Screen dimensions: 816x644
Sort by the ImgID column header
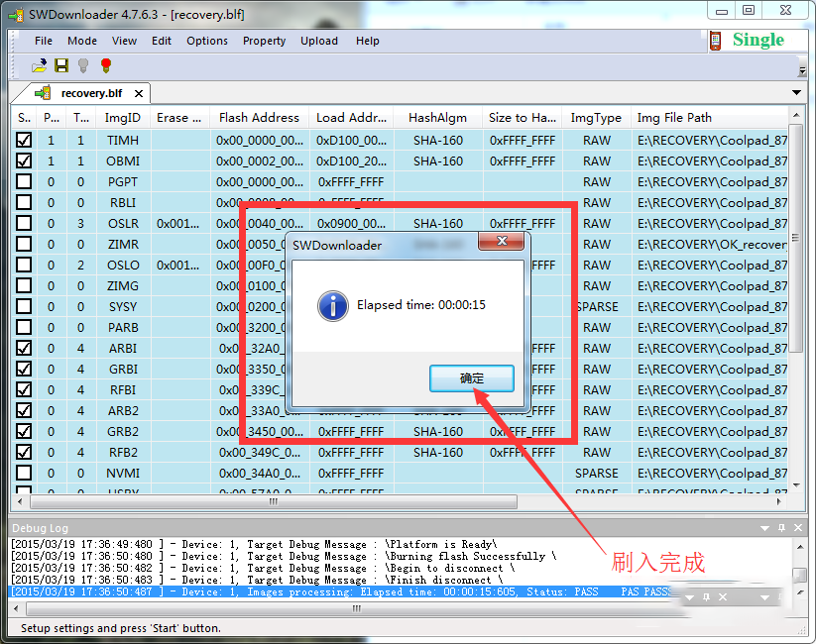coord(123,118)
